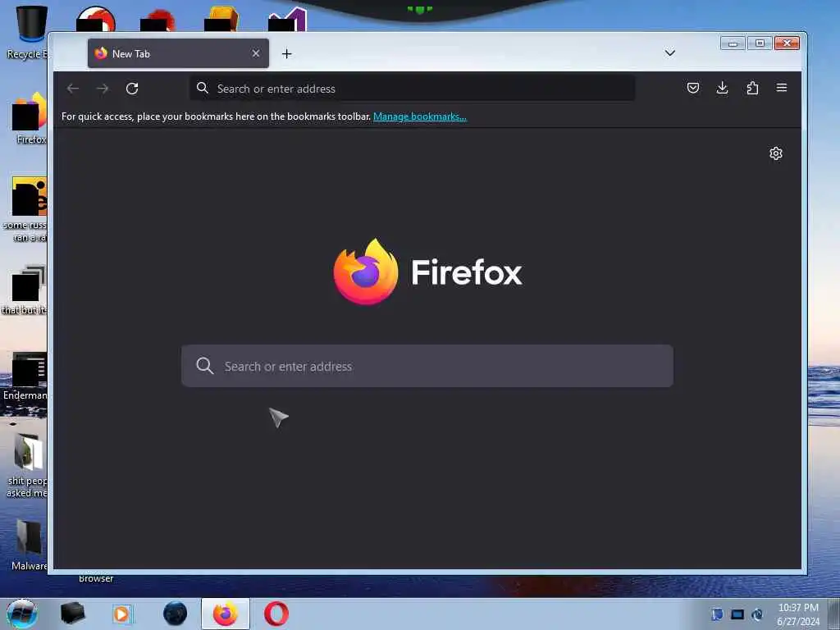Click the Firefox back arrow button
Screen dimensions: 840x630
[x=73, y=89]
